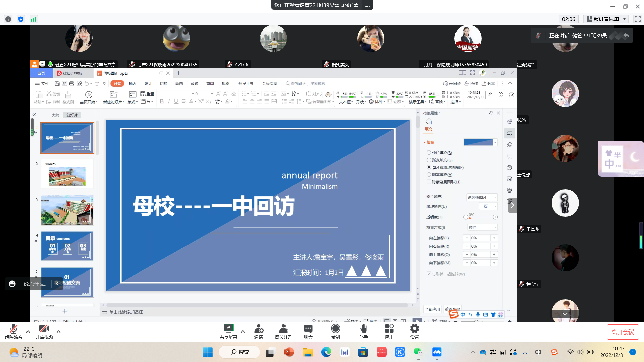Raise hand with the 举手 icon
Image resolution: width=644 pixels, height=362 pixels.
[364, 328]
